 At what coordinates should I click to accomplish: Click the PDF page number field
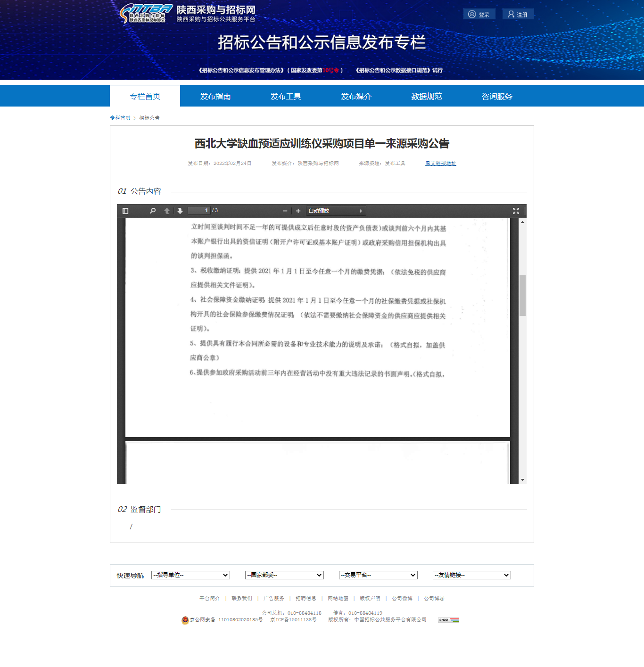pos(198,211)
